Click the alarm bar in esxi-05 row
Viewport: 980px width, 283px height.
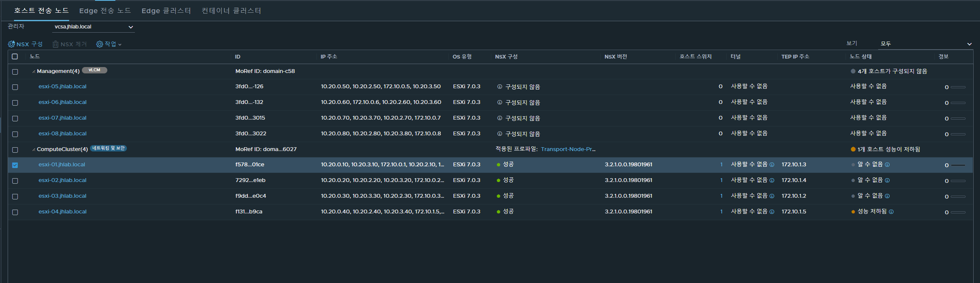pyautogui.click(x=958, y=87)
